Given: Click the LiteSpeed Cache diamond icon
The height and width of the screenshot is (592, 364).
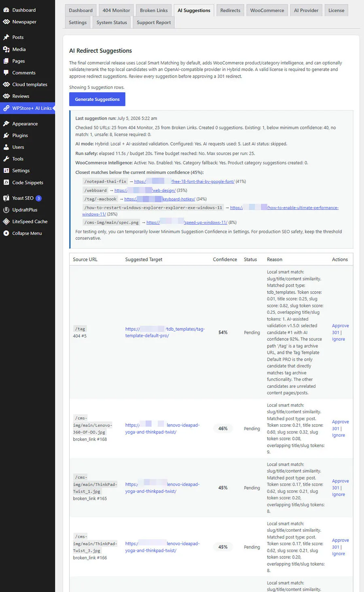Looking at the screenshot, I should point(6,222).
